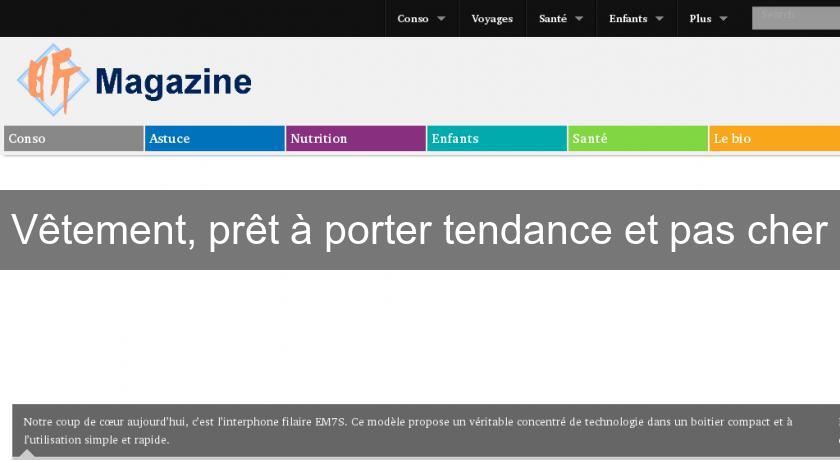Expand the dropdown arrow beside top Enfants
This screenshot has width=840, height=460.
coord(659,19)
